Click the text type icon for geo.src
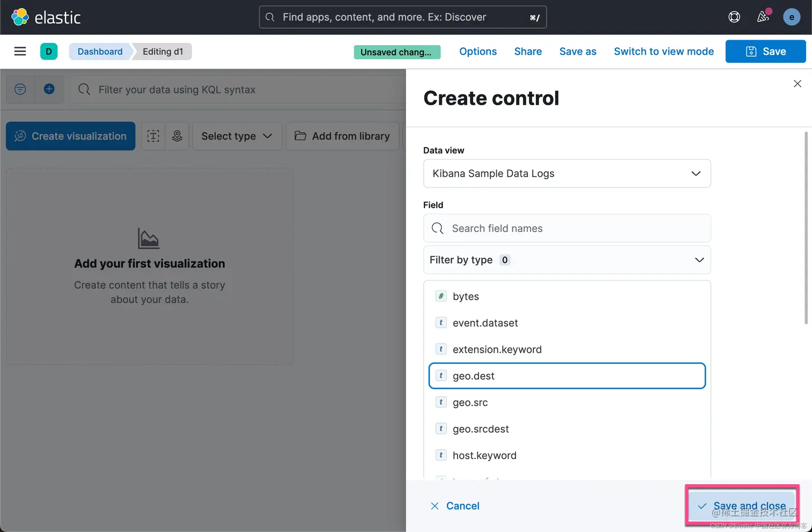This screenshot has height=532, width=812. click(x=441, y=402)
